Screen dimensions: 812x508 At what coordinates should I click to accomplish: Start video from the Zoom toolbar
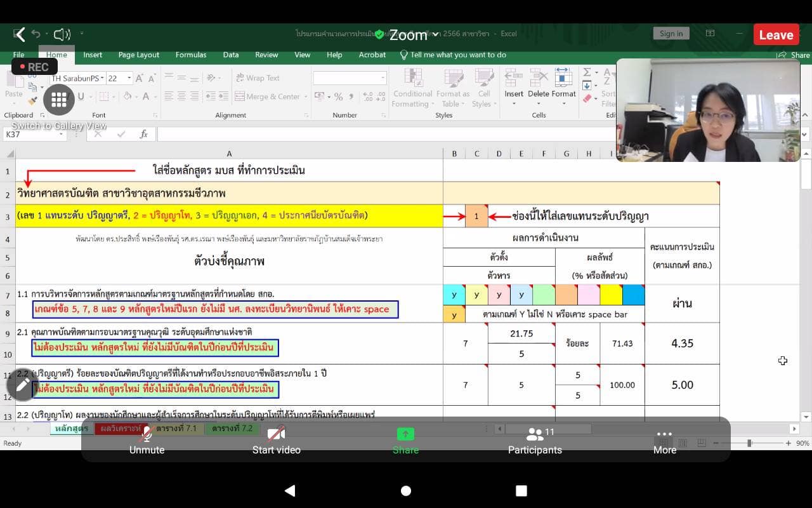click(x=276, y=441)
